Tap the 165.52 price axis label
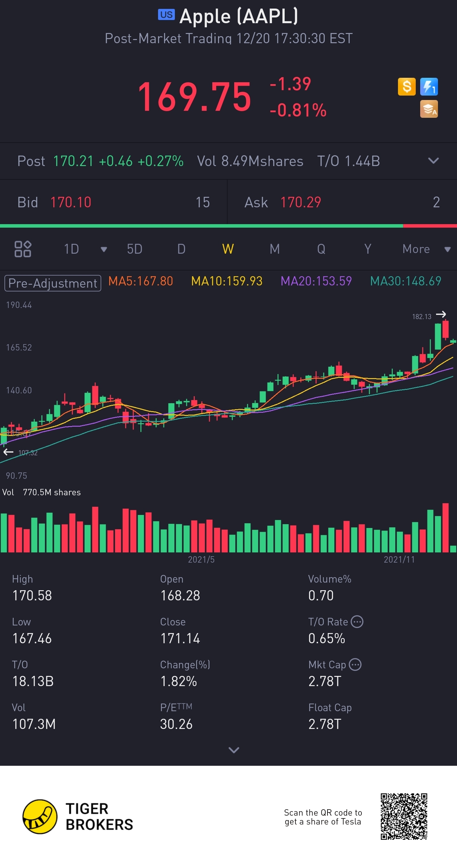 point(19,348)
